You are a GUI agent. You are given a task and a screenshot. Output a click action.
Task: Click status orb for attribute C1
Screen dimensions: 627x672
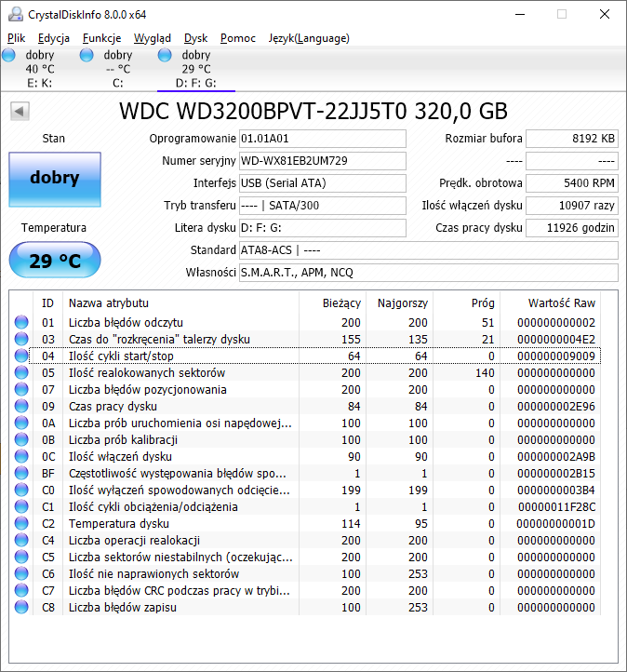tap(21, 506)
